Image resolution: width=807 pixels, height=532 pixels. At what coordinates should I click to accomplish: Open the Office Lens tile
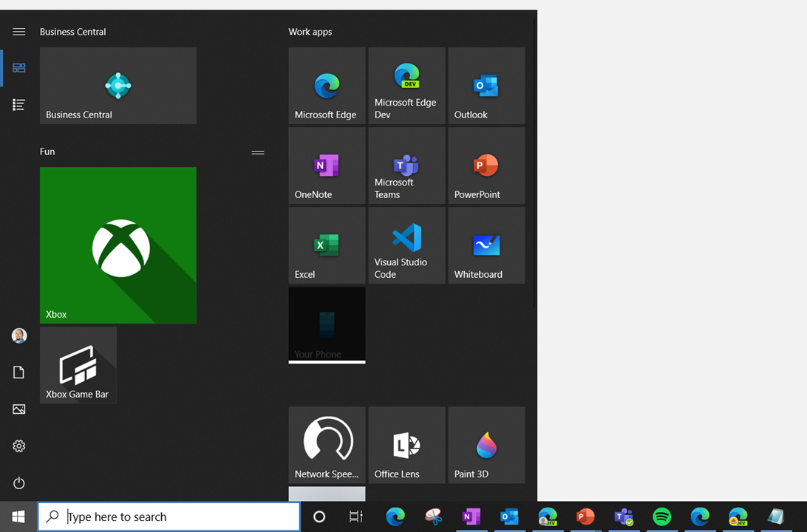point(406,445)
